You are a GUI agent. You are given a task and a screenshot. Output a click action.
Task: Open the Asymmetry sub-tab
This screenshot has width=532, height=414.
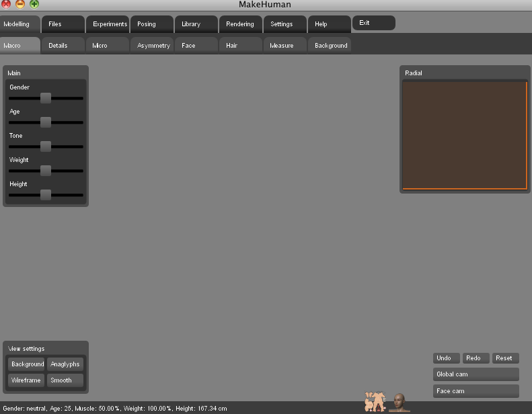(x=152, y=46)
